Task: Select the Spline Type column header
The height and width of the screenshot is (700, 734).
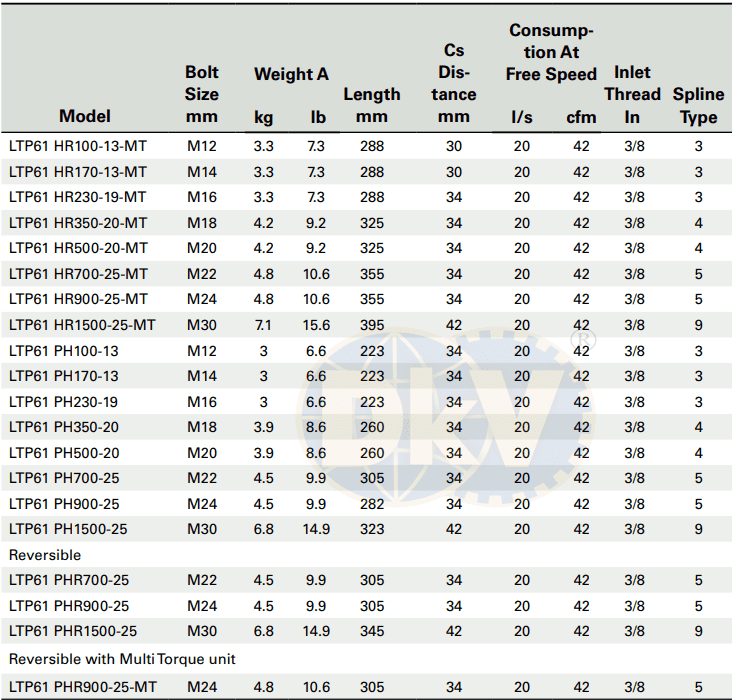Action: 698,105
